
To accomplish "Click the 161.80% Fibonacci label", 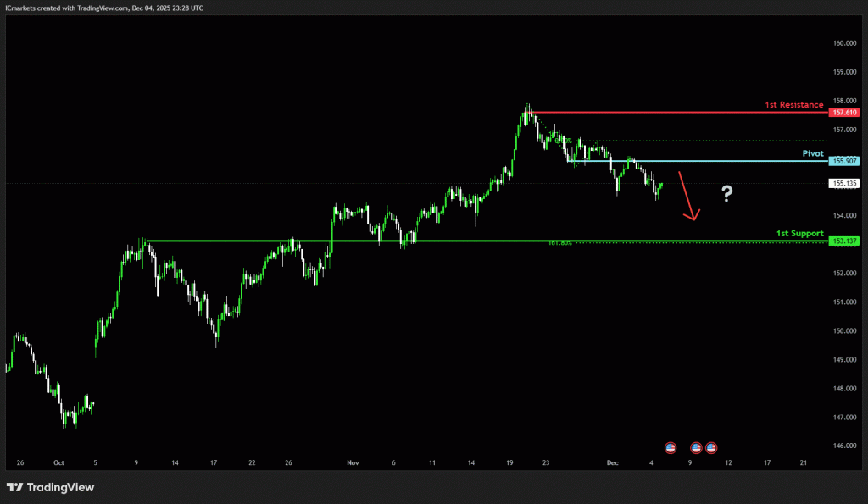I will (x=560, y=244).
